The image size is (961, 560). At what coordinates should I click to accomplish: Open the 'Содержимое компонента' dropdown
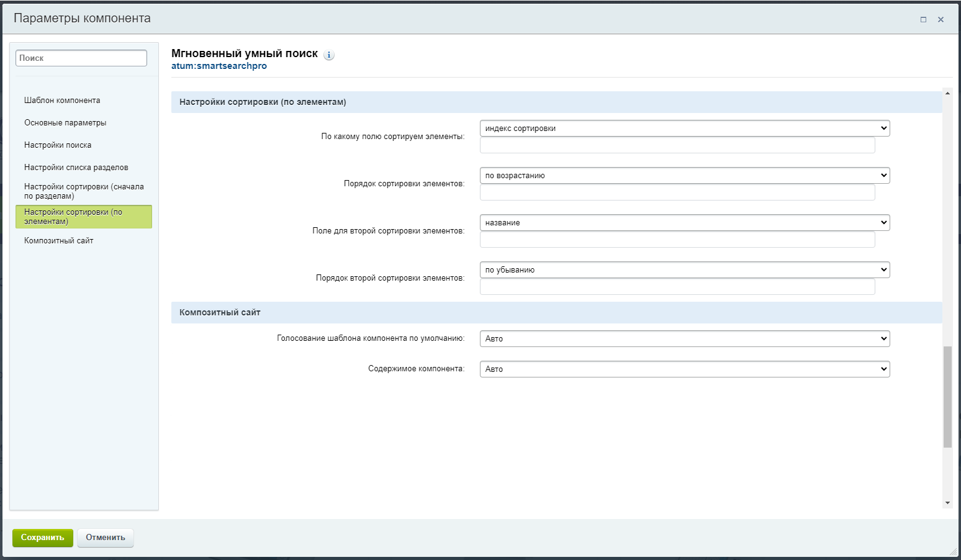pyautogui.click(x=684, y=369)
